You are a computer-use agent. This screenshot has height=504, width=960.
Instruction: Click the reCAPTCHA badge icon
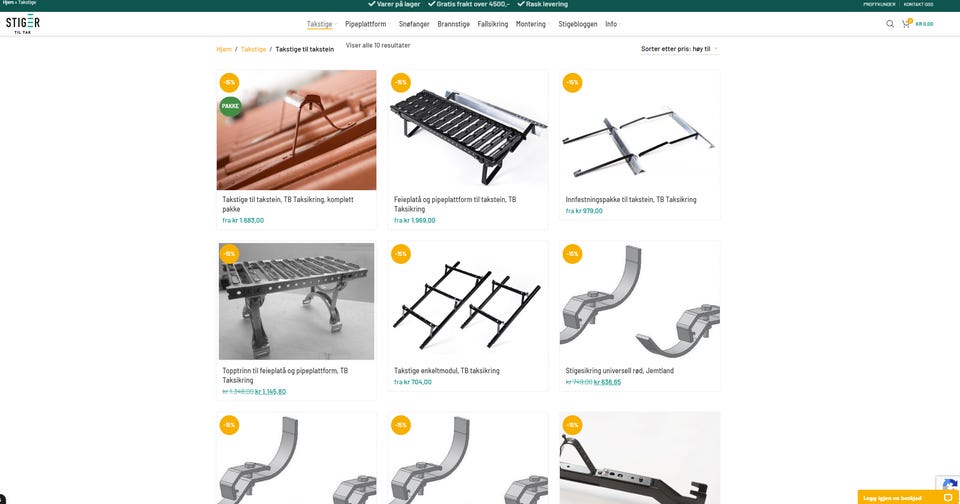949,483
